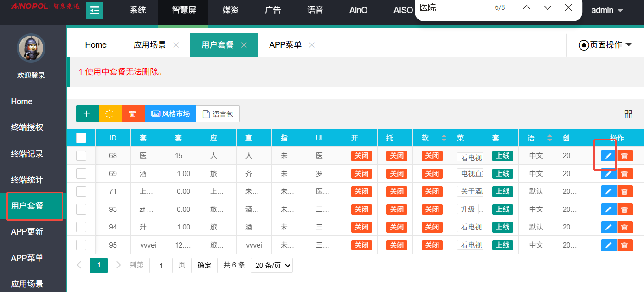Edit package row ID 93
Viewport: 644px width, 292px height.
point(609,209)
